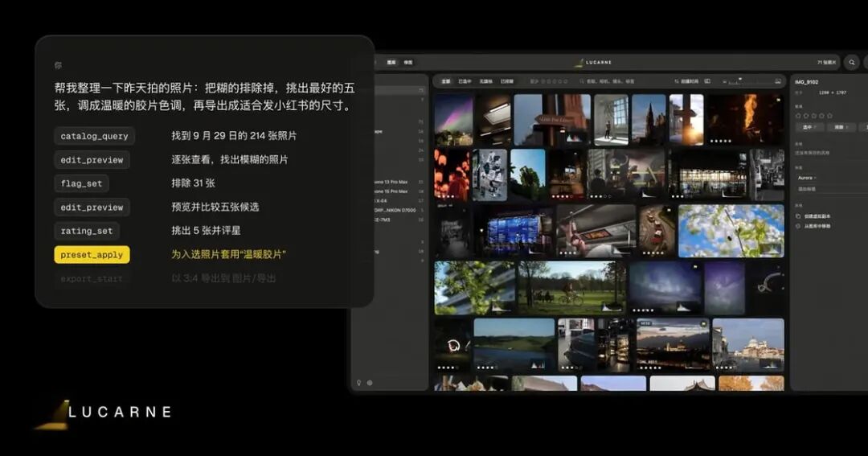Open the wooden street sign thumbnail
The height and width of the screenshot is (456, 868).
(552, 120)
